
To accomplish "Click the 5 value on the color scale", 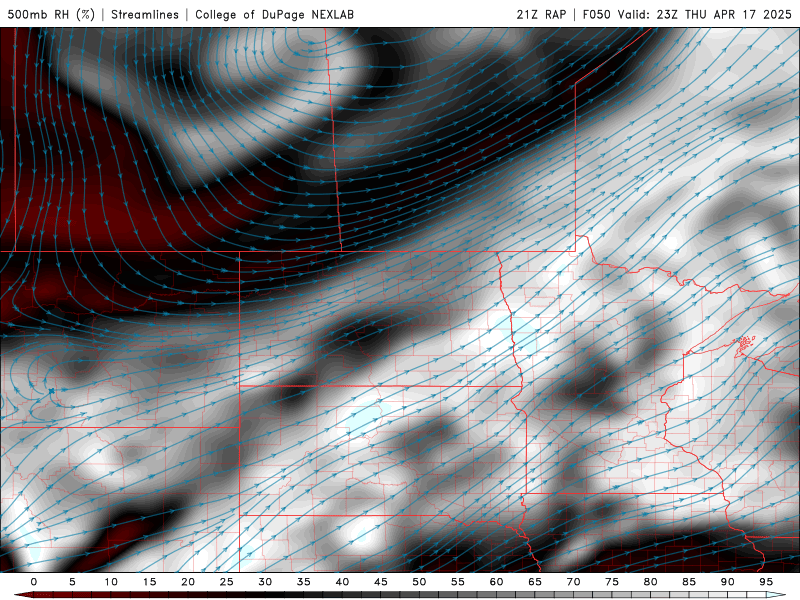I will 72,582.
